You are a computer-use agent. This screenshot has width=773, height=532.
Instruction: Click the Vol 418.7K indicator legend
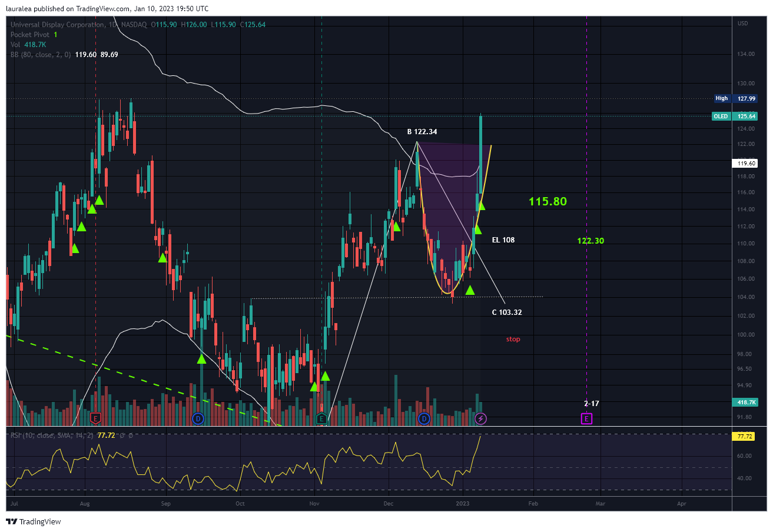pyautogui.click(x=28, y=44)
